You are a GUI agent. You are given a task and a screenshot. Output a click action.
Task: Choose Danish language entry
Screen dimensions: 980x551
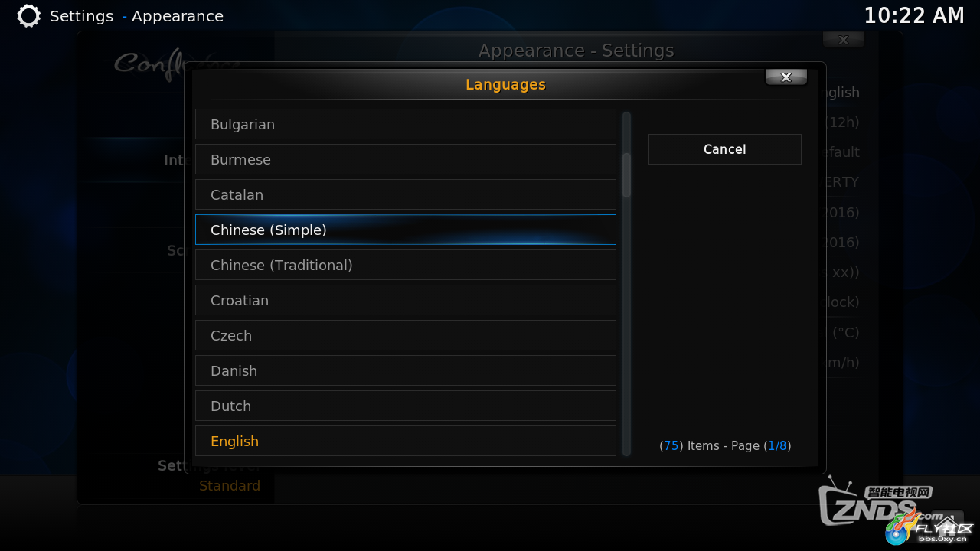[x=406, y=370]
